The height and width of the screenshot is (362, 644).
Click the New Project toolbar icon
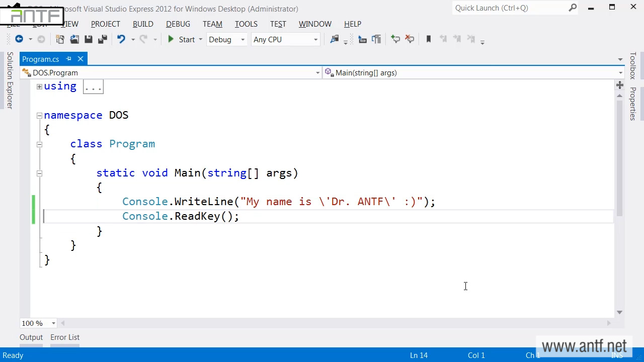[x=60, y=39]
